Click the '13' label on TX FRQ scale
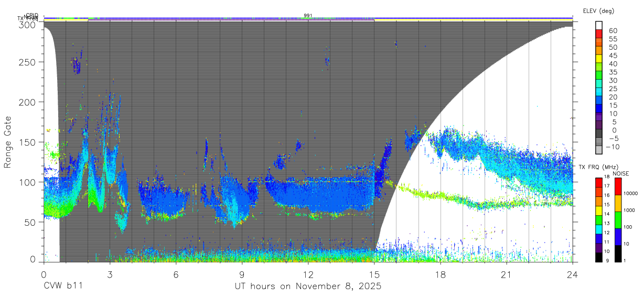 607,223
